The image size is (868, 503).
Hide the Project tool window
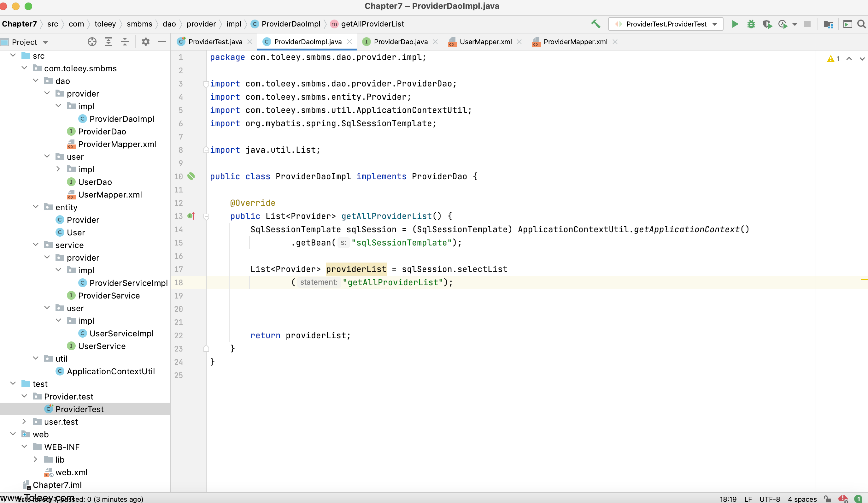162,42
